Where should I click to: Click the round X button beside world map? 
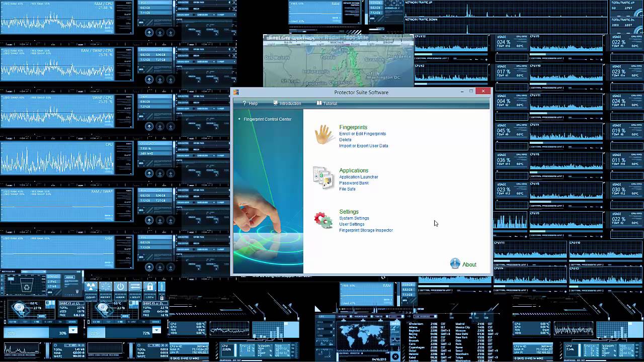[395, 356]
